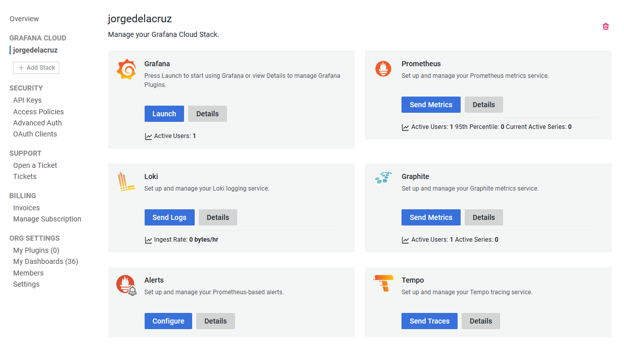Add a new stack

pyautogui.click(x=36, y=68)
